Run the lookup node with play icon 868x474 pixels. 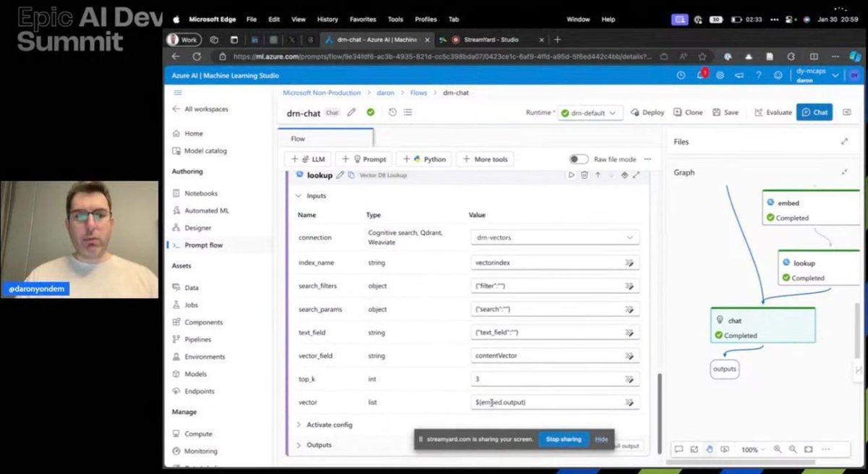tap(571, 174)
